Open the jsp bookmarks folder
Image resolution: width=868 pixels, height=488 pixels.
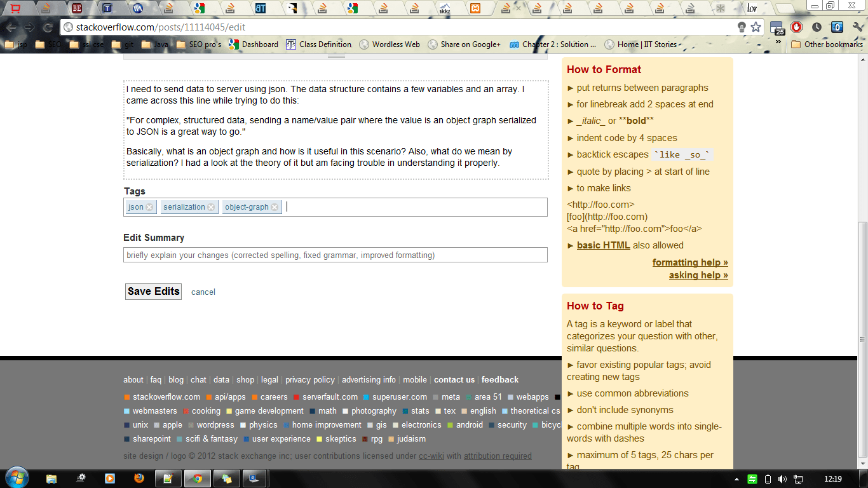pos(16,44)
